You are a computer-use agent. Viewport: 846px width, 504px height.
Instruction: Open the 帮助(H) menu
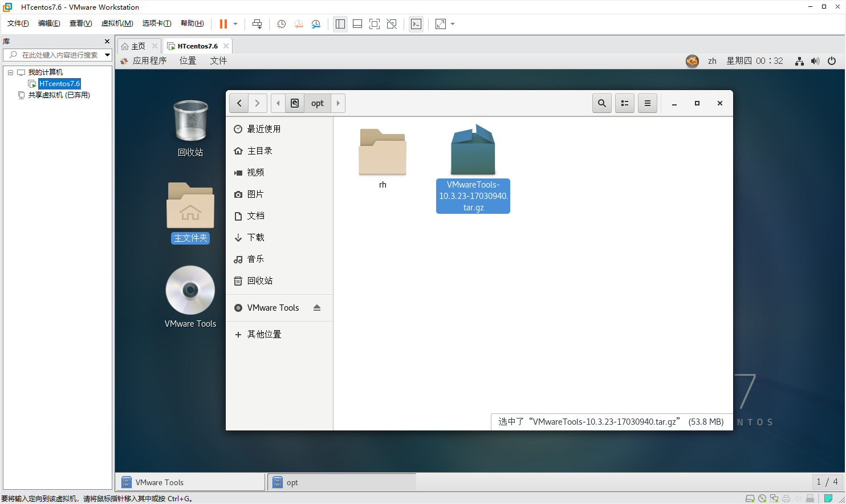pos(192,23)
